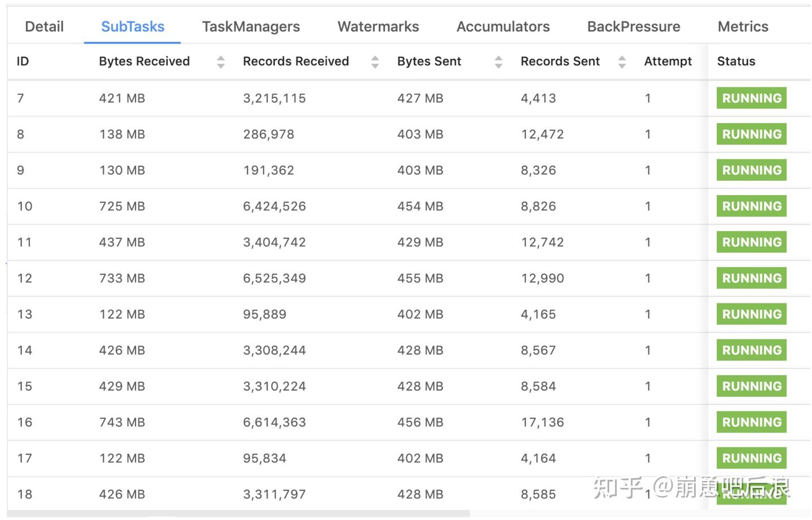Sort Bytes Received ascending with up caret
Viewport: 812px width, 520px height.
(x=220, y=58)
